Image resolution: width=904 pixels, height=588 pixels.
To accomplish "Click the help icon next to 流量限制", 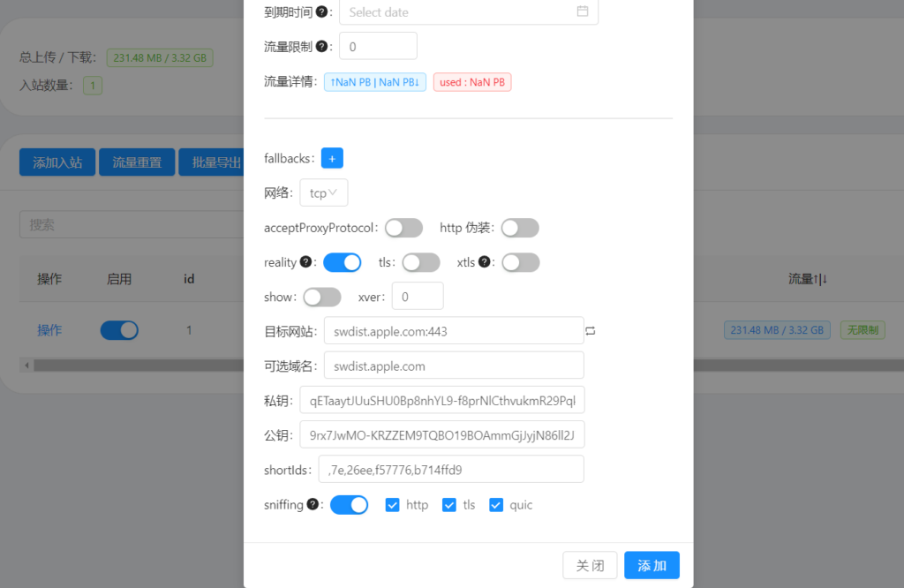I will tap(321, 46).
